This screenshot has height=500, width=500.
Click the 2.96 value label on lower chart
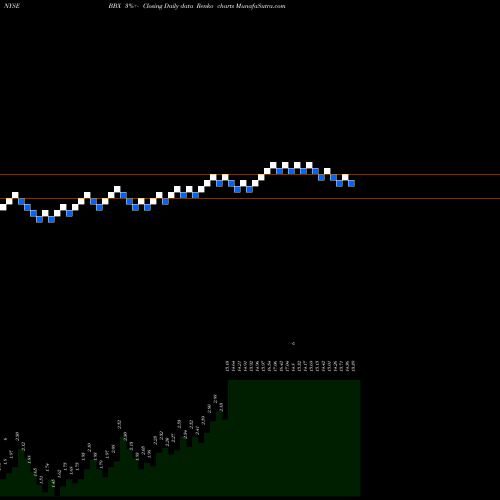tap(215, 399)
